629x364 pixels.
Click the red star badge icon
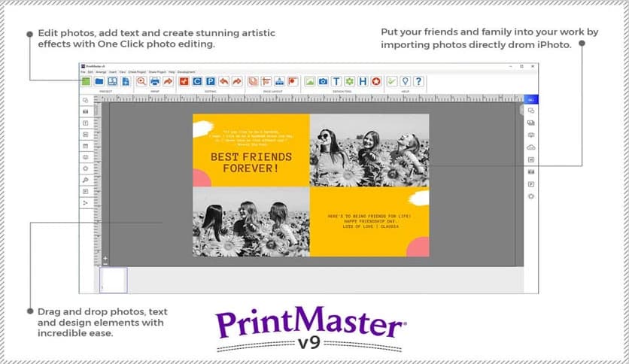(376, 81)
